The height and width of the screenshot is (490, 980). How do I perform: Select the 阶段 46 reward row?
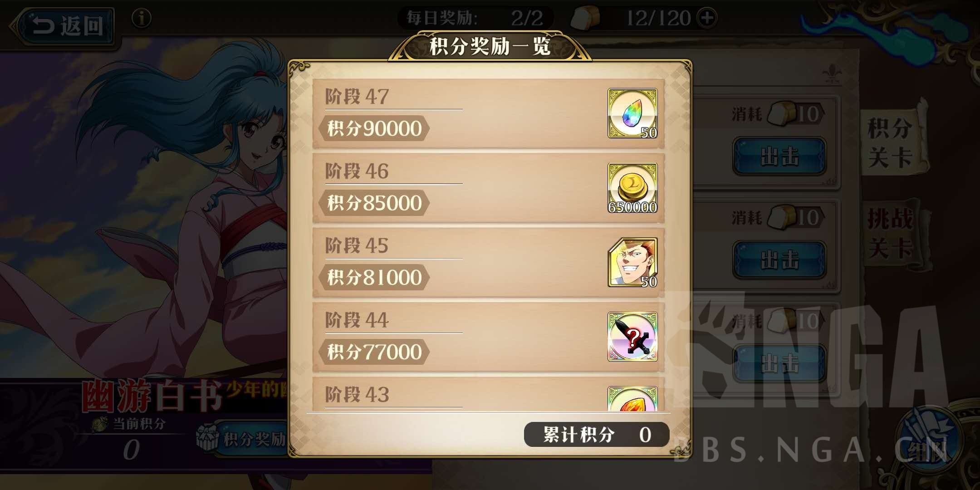pos(489,188)
